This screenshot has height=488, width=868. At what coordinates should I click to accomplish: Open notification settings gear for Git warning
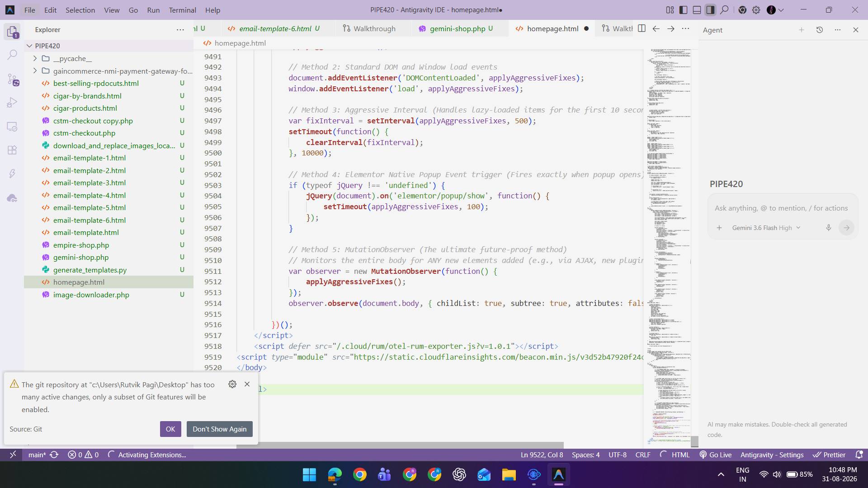(232, 384)
